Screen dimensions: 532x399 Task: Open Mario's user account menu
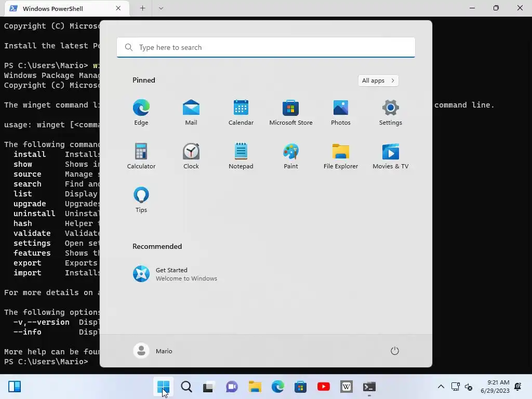pyautogui.click(x=153, y=351)
